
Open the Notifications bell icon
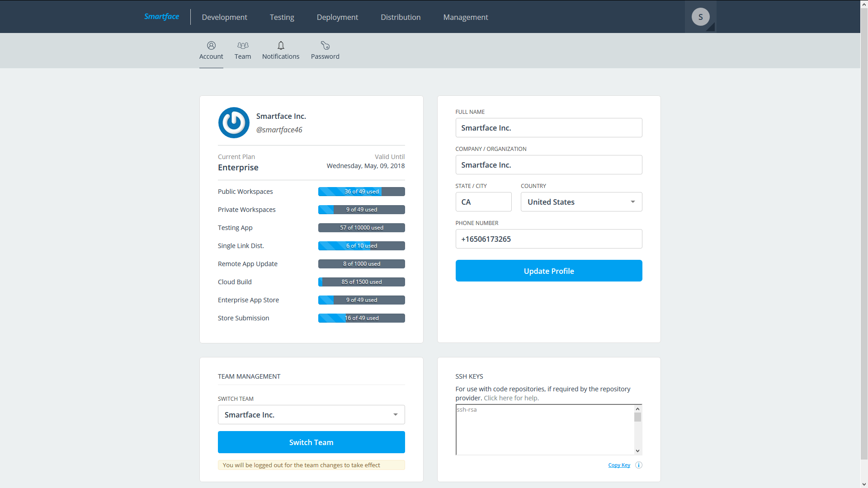[x=281, y=46]
